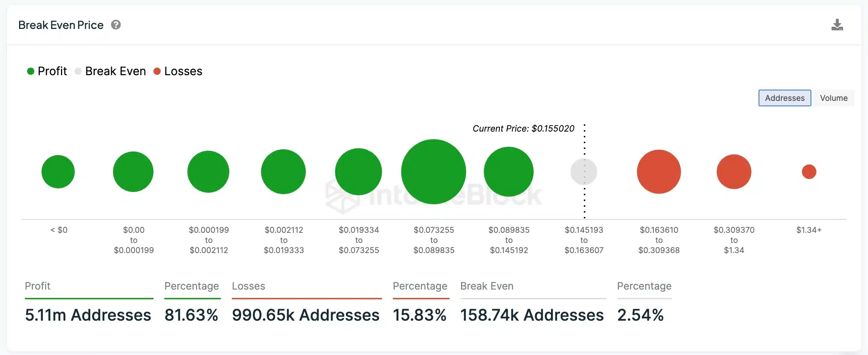
Task: Click the 5.11m Addresses profit value
Action: tap(88, 315)
